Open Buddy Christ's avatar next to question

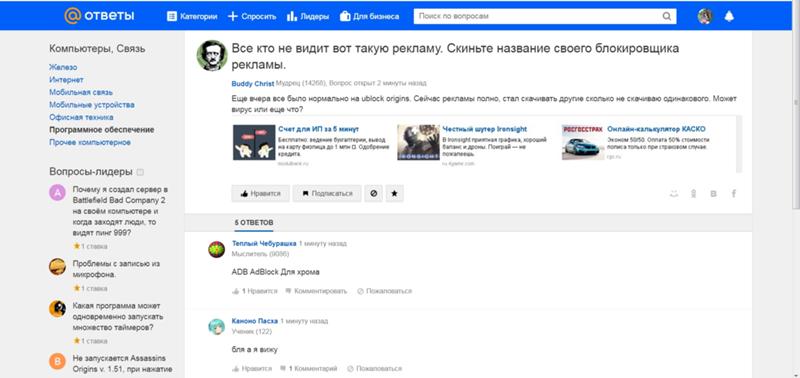click(x=212, y=56)
